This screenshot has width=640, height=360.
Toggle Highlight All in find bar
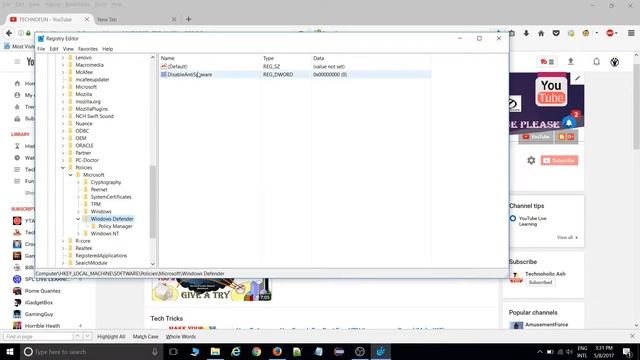[111, 337]
